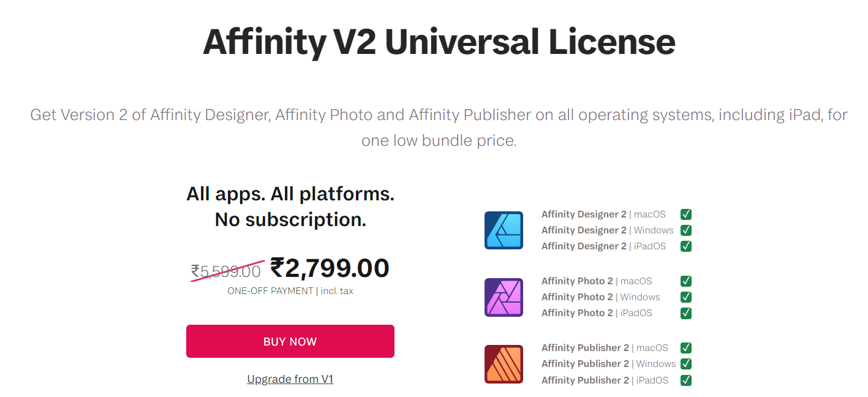Click checkmark for Affinity Photo 2 iPadOS
The width and height of the screenshot is (868, 397).
coord(686,313)
